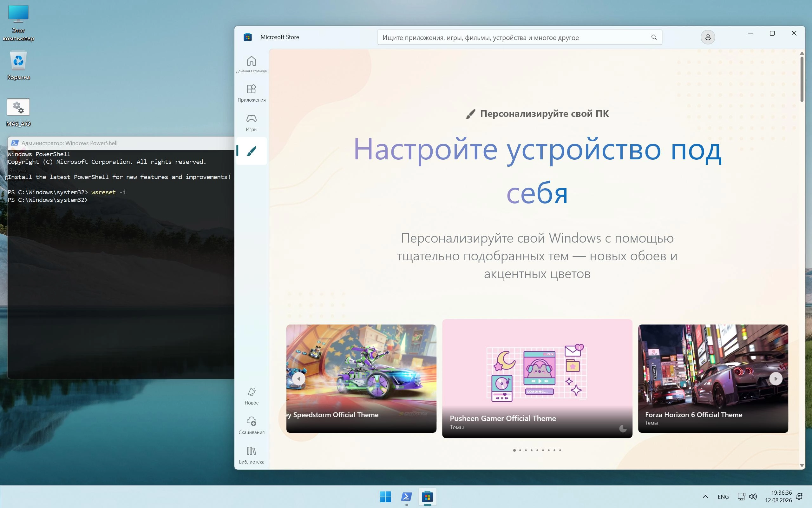Click the Microsoft Store logo icon
812x508 pixels.
248,37
